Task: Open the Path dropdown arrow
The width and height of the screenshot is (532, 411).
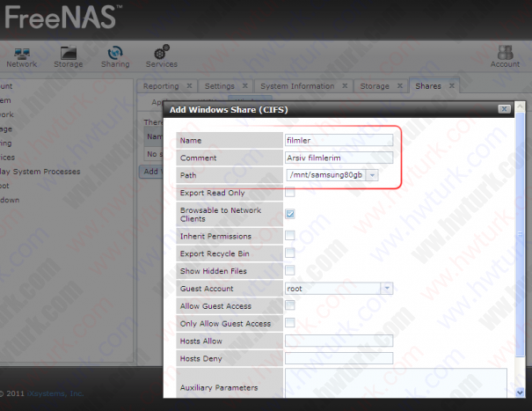Action: (372, 175)
